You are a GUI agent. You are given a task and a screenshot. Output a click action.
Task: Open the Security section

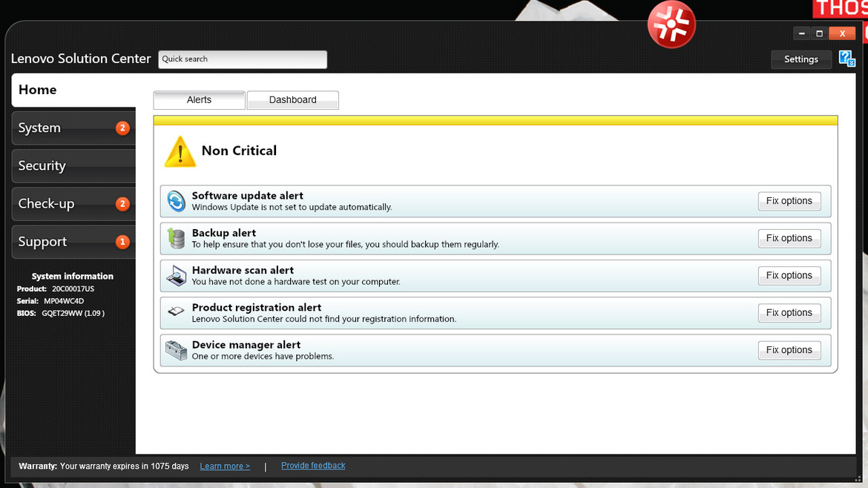[x=73, y=166]
